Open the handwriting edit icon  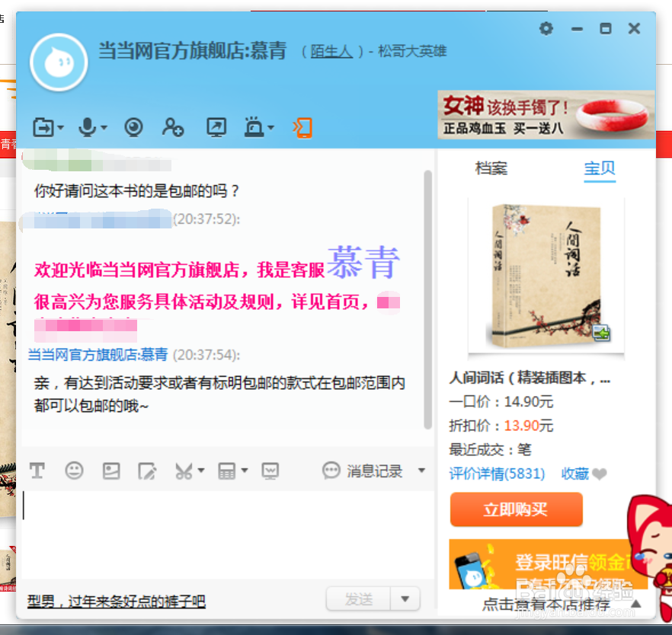147,471
